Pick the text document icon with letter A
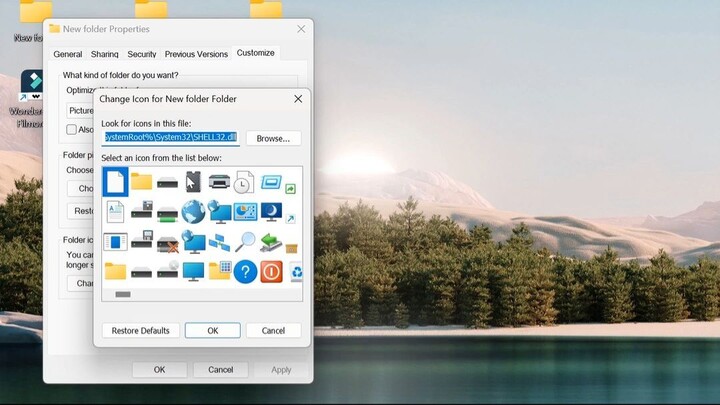The height and width of the screenshot is (405, 720). (x=115, y=212)
